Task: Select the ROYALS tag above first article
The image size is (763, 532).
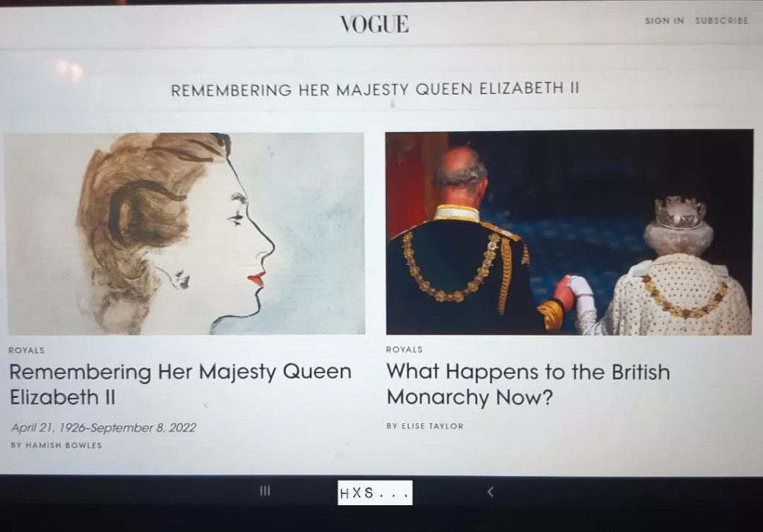Action: [x=27, y=350]
